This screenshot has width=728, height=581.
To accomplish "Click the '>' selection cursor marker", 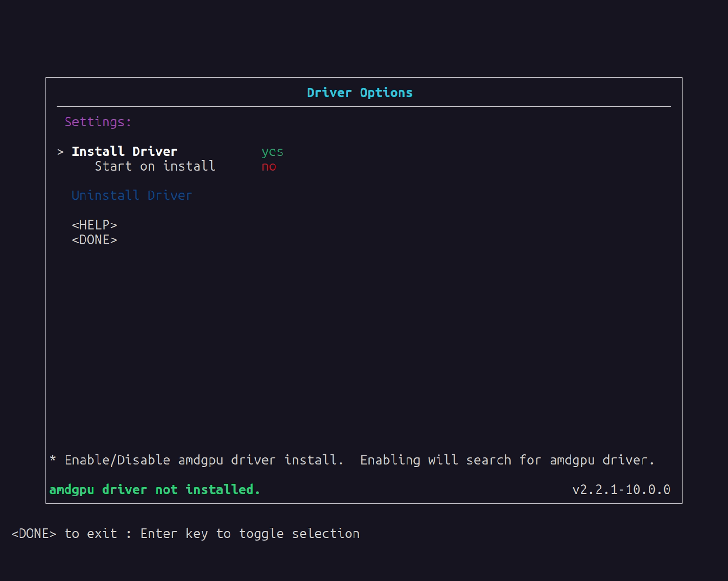I will 60,152.
